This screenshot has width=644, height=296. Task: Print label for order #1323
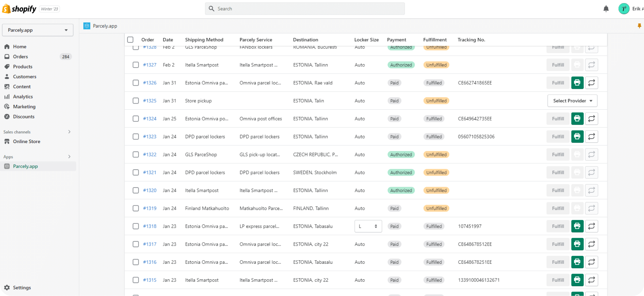point(577,136)
